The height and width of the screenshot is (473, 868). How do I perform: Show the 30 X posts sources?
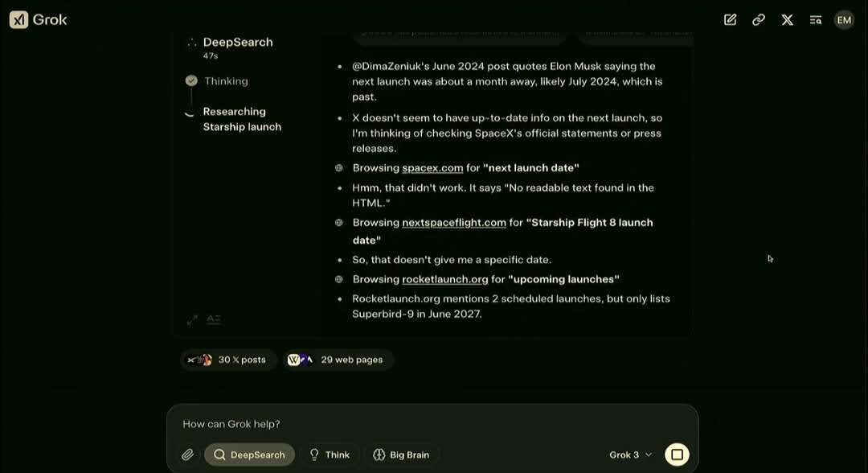pyautogui.click(x=228, y=360)
